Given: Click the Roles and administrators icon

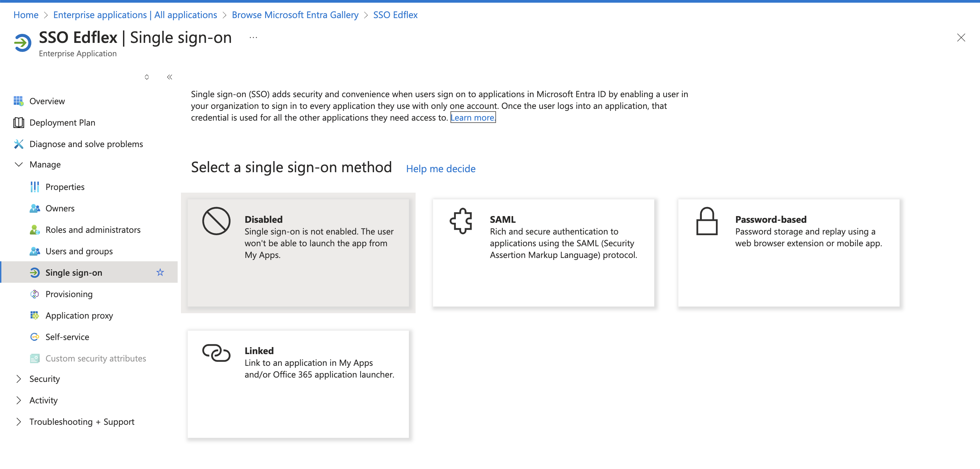Looking at the screenshot, I should [x=35, y=230].
